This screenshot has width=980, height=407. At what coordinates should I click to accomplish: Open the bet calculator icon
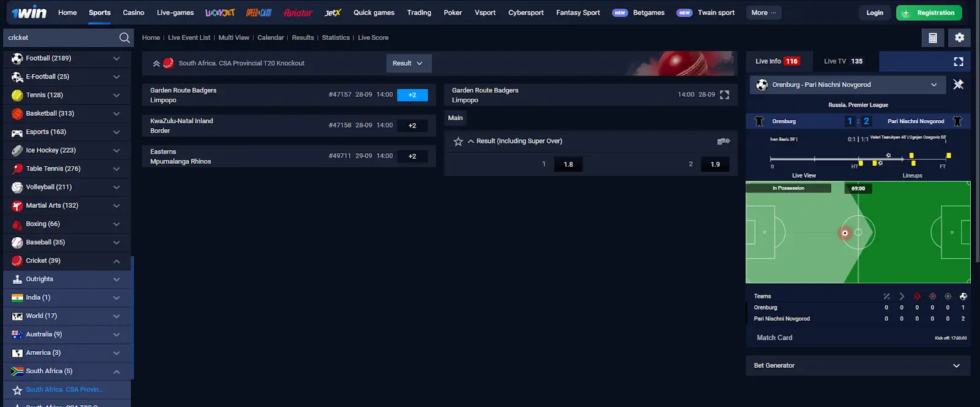[932, 38]
